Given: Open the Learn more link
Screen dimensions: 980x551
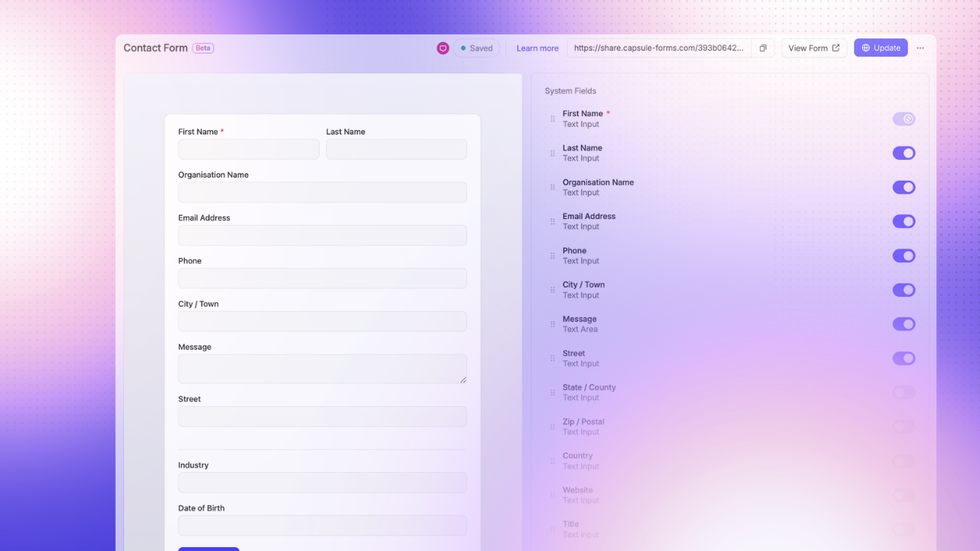Looking at the screenshot, I should tap(537, 47).
